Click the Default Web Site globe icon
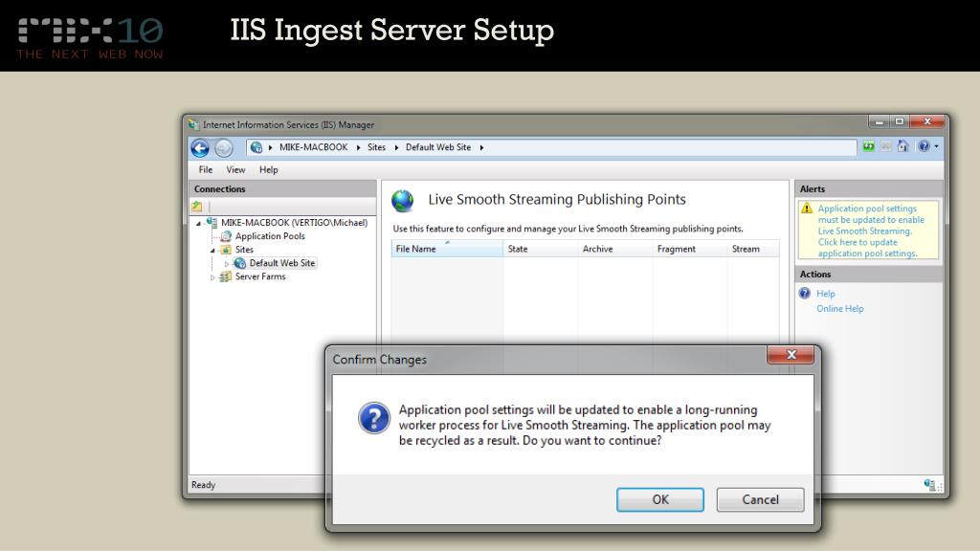 point(240,263)
